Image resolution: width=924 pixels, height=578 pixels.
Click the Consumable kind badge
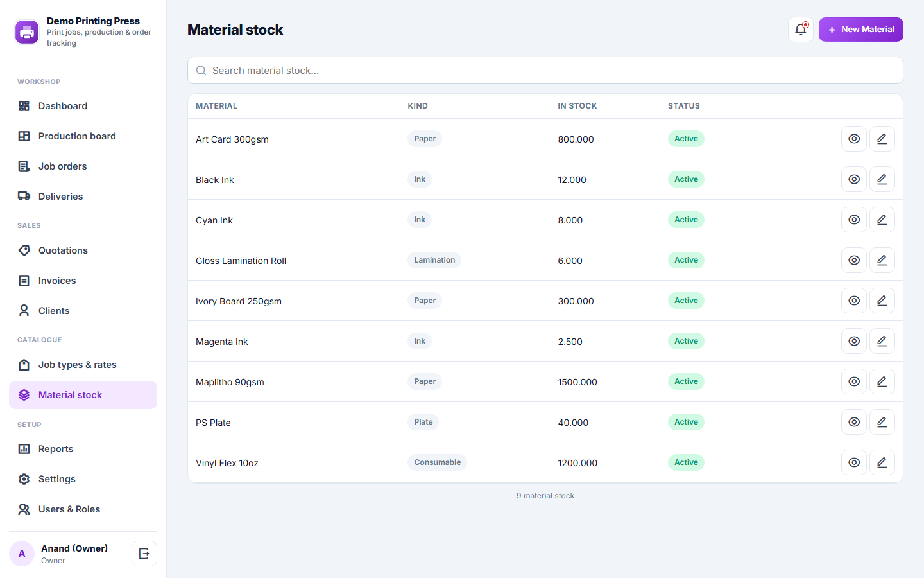coord(438,462)
